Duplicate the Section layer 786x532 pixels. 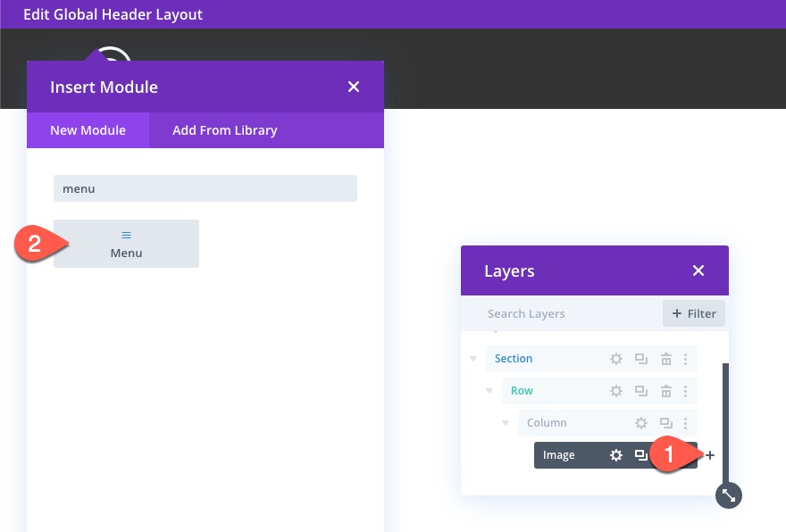640,359
